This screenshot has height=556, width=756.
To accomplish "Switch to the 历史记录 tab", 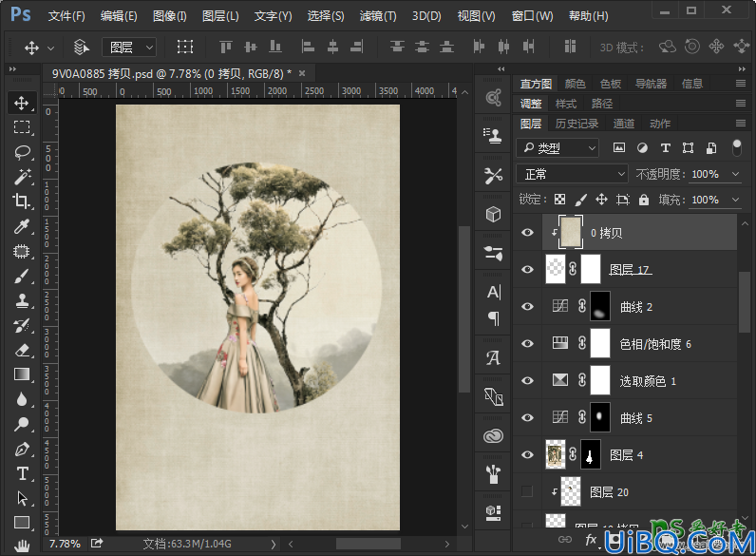I will click(576, 124).
